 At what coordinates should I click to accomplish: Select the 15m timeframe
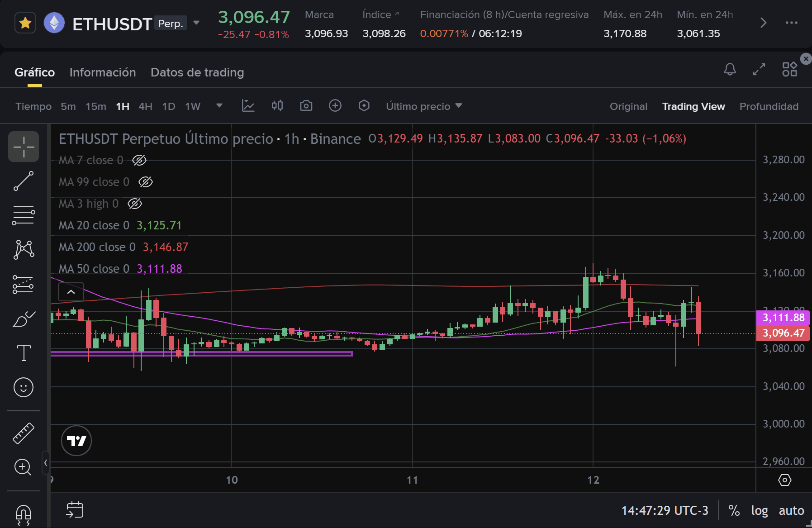pos(96,106)
